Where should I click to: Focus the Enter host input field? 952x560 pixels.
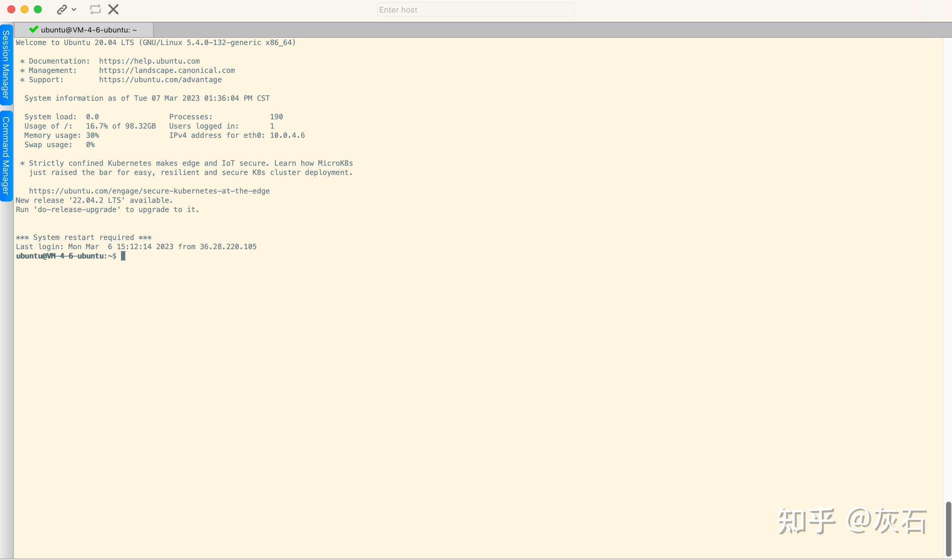(476, 10)
